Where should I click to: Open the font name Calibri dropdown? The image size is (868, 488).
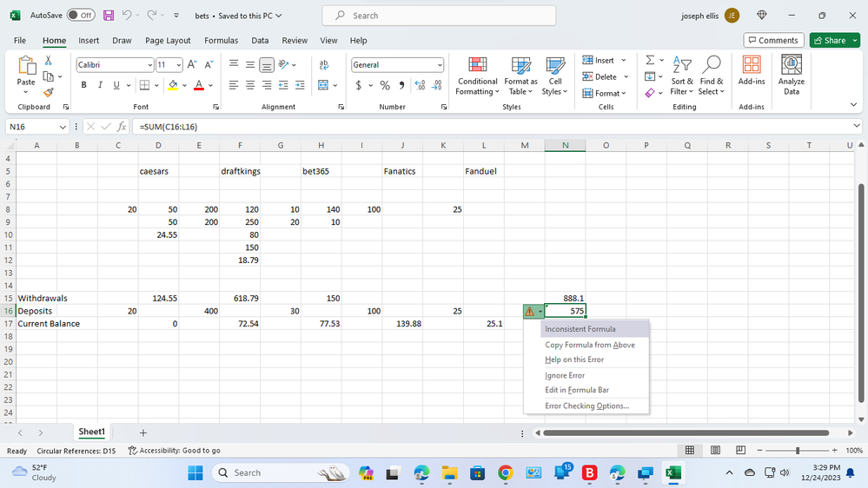(149, 65)
